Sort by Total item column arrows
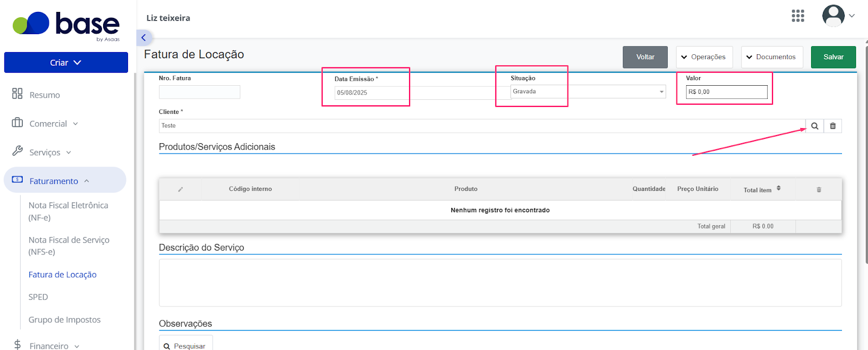 click(778, 188)
